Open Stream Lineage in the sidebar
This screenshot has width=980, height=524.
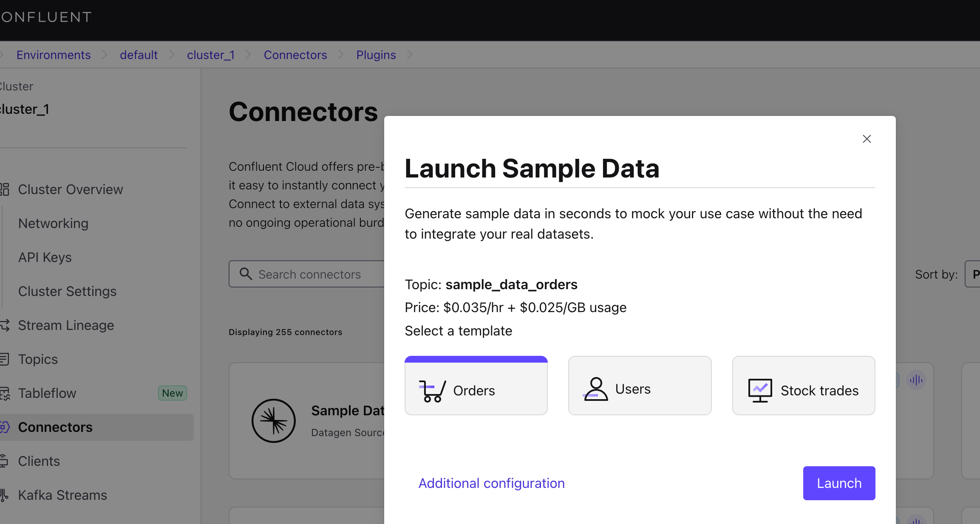(x=66, y=325)
